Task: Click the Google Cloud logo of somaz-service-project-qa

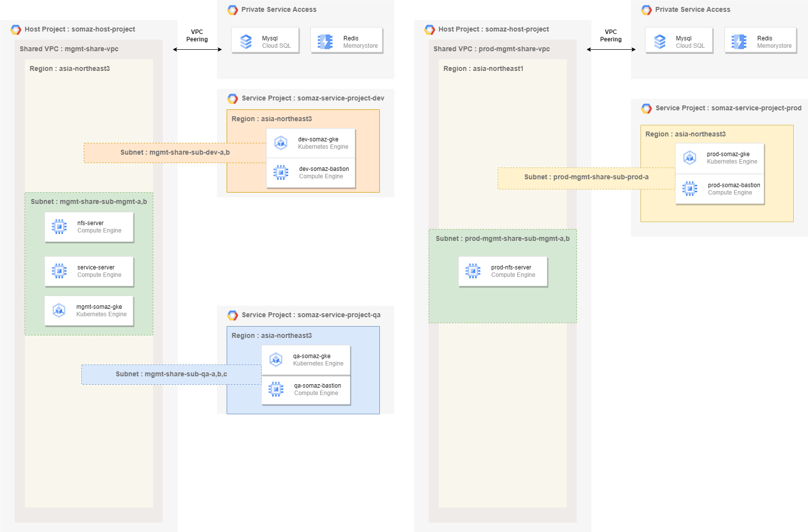Action: tap(233, 315)
